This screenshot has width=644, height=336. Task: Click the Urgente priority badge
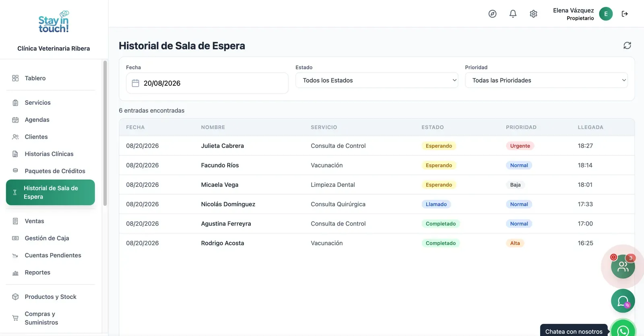tap(520, 146)
